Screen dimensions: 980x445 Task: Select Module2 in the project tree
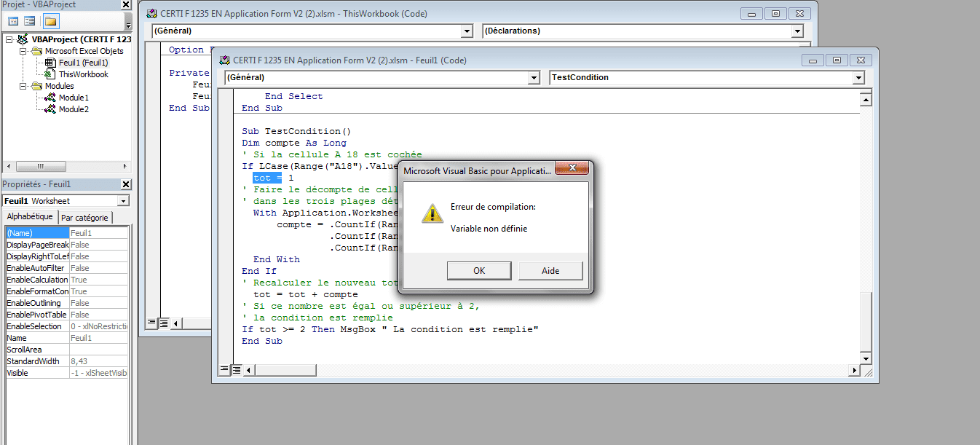[74, 109]
